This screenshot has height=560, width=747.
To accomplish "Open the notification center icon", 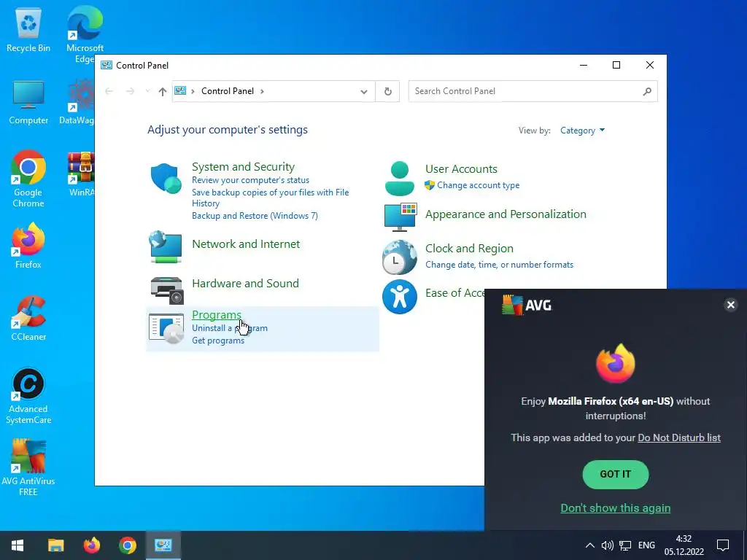I will pos(723,545).
